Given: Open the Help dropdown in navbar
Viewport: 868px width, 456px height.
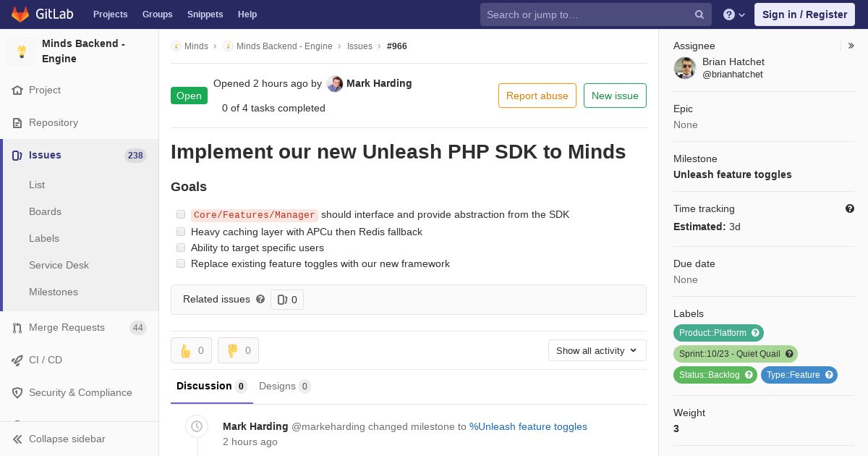Looking at the screenshot, I should (x=733, y=14).
